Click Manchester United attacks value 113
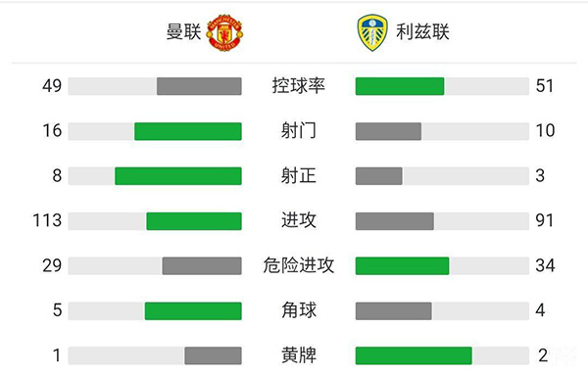Screen dimensions: 588x374 point(47,220)
